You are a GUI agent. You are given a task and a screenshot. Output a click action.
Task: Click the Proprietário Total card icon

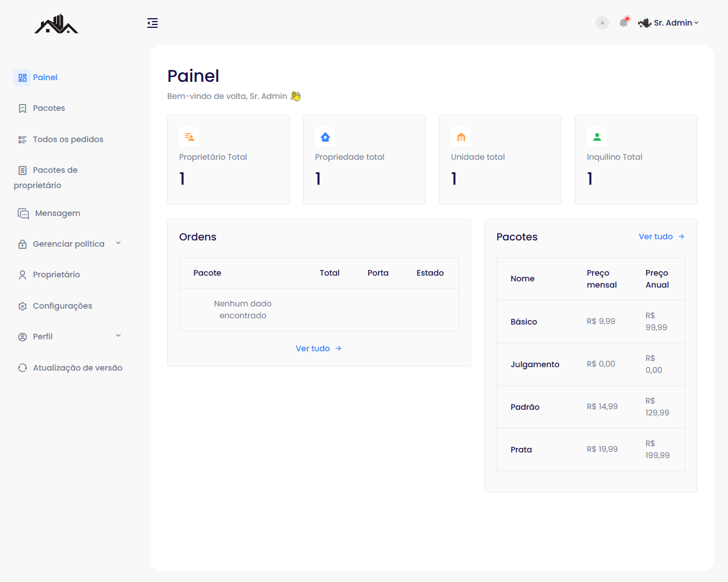click(x=189, y=137)
